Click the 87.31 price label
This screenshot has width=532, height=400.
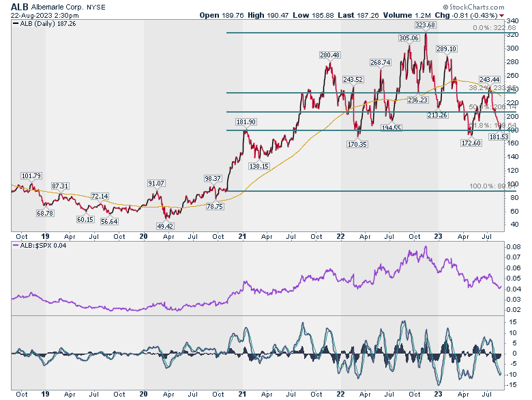coord(60,186)
